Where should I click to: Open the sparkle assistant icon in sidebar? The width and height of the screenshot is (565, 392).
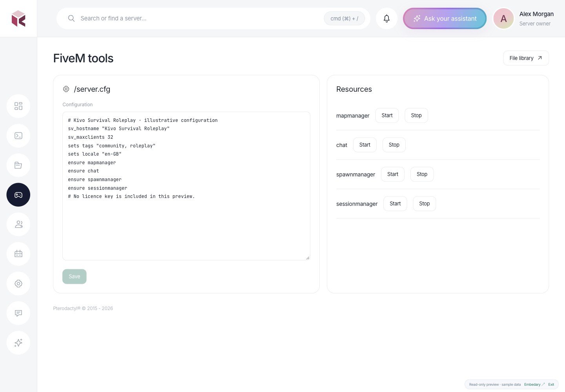pyautogui.click(x=18, y=343)
